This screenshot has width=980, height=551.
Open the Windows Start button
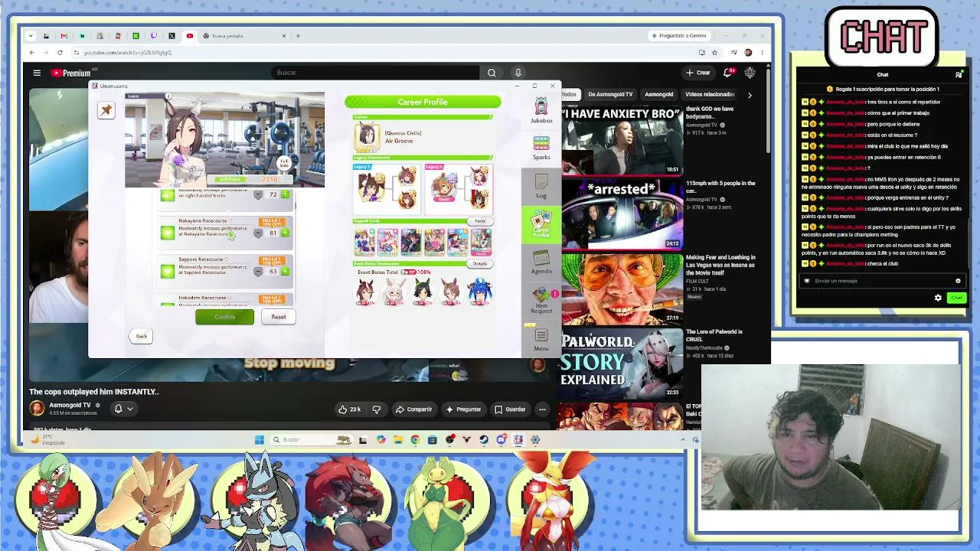[x=260, y=440]
